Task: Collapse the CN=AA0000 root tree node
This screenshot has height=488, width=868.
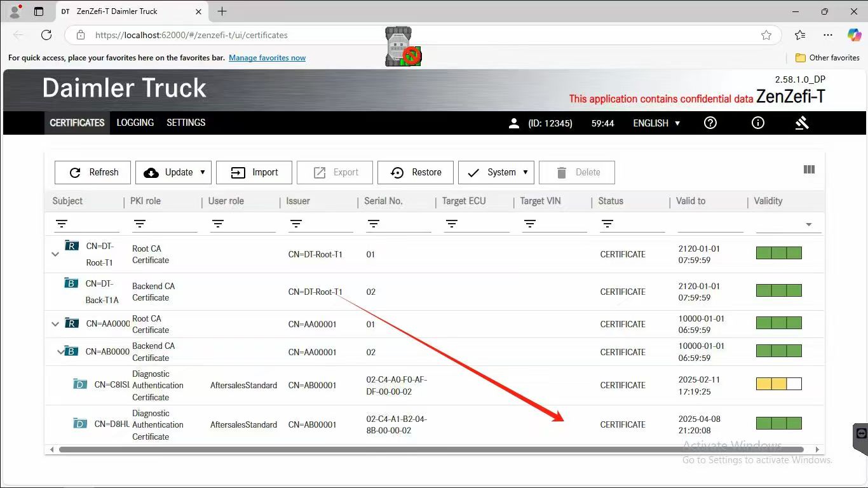Action: coord(55,324)
